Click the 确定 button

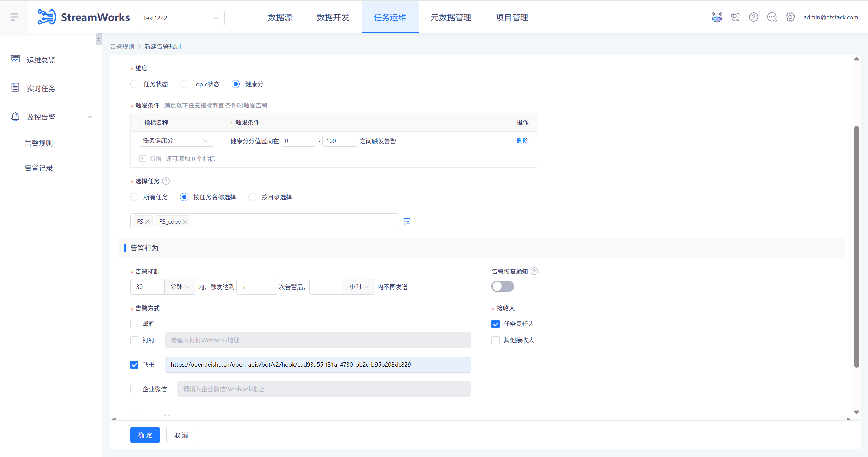(145, 435)
